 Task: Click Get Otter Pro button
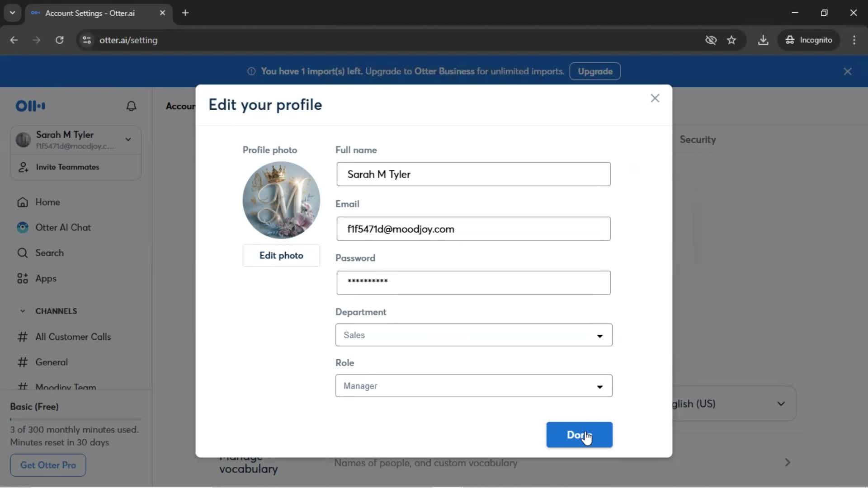pyautogui.click(x=48, y=465)
